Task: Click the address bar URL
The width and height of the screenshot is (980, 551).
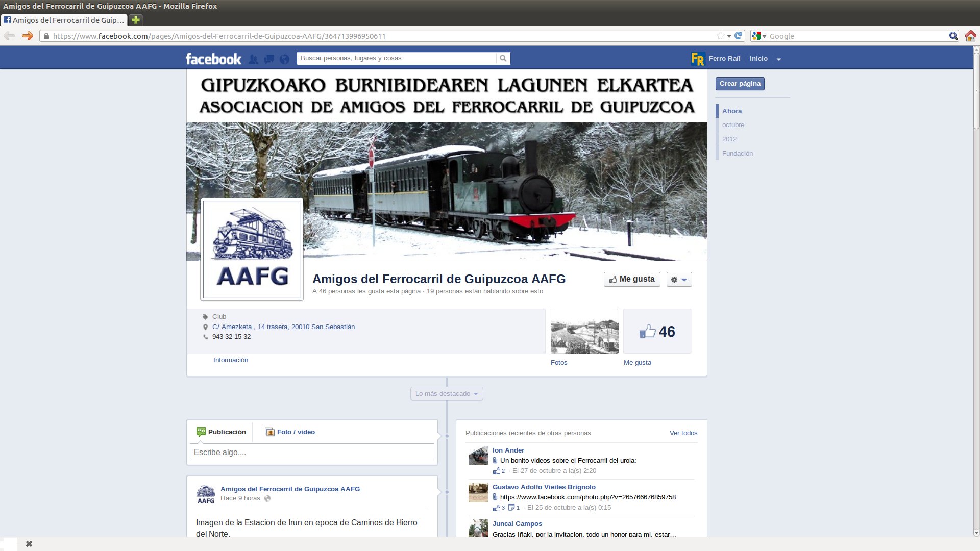Action: [x=219, y=36]
